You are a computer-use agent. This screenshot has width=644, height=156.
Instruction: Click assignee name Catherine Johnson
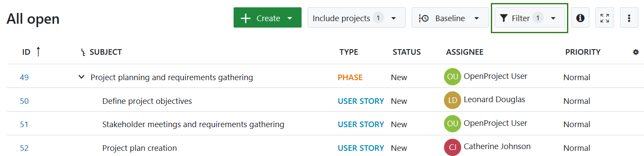click(497, 147)
